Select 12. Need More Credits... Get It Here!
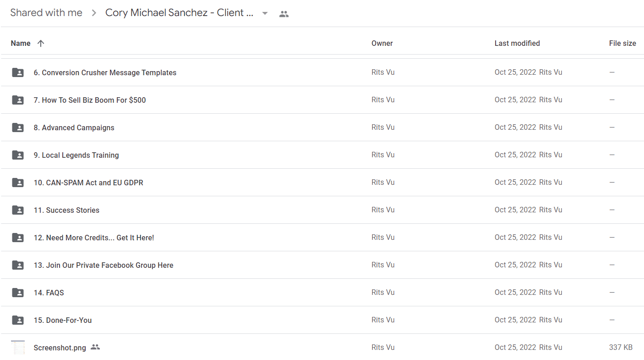Image resolution: width=644 pixels, height=360 pixels. pos(94,238)
